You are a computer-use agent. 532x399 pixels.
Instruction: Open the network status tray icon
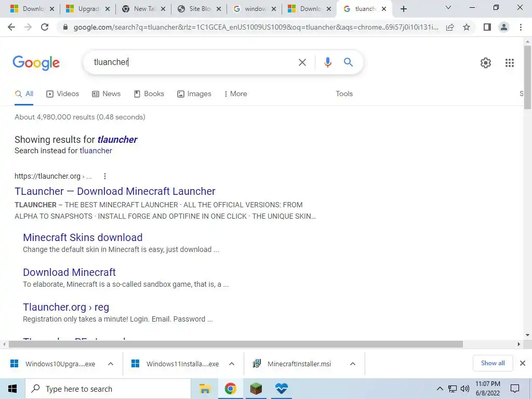pos(453,389)
